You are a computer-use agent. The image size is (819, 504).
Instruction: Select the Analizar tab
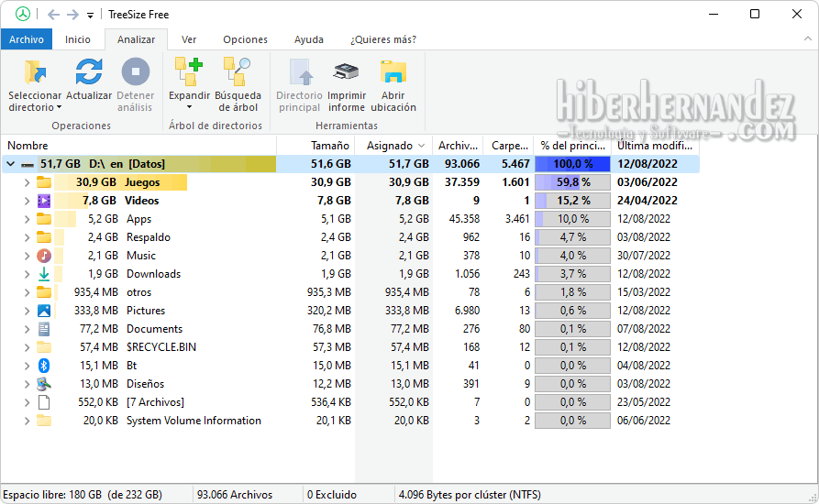point(136,39)
